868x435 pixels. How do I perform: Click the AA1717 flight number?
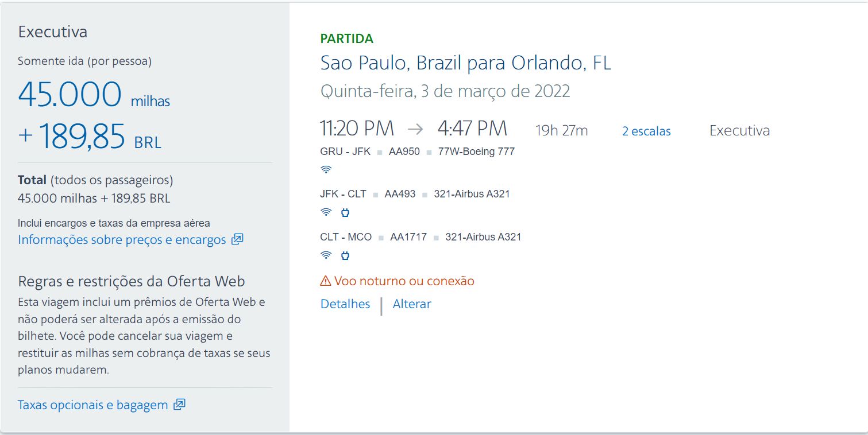[408, 237]
